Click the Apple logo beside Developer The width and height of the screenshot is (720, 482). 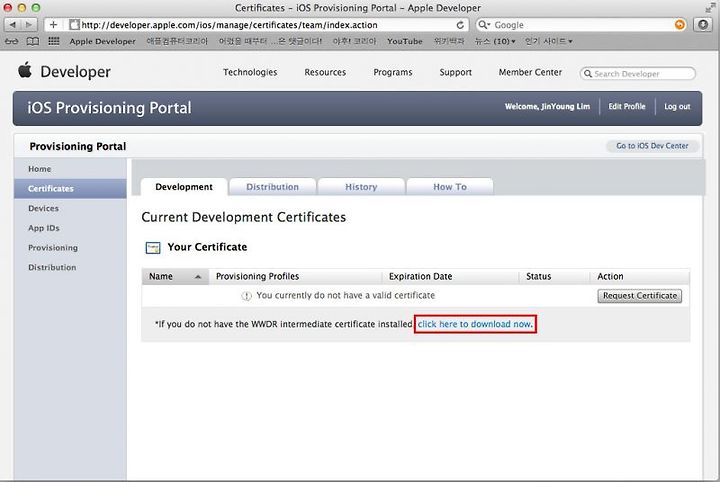(25, 70)
